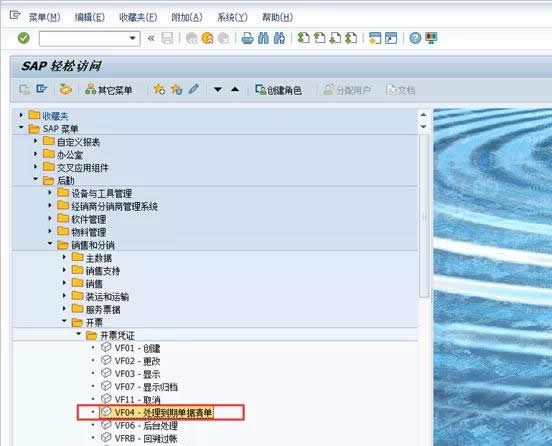The height and width of the screenshot is (446, 552).
Task: Click inside the transaction code input field
Action: click(84, 38)
